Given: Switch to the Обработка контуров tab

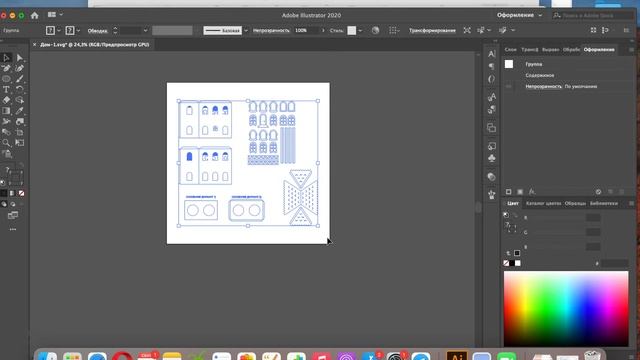Looking at the screenshot, I should pos(571,50).
